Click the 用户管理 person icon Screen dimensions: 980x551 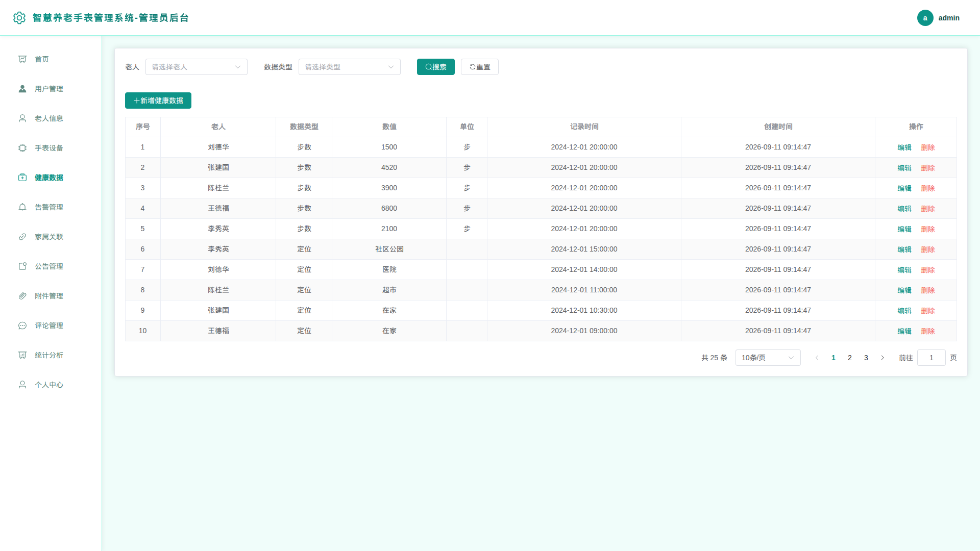(x=22, y=89)
